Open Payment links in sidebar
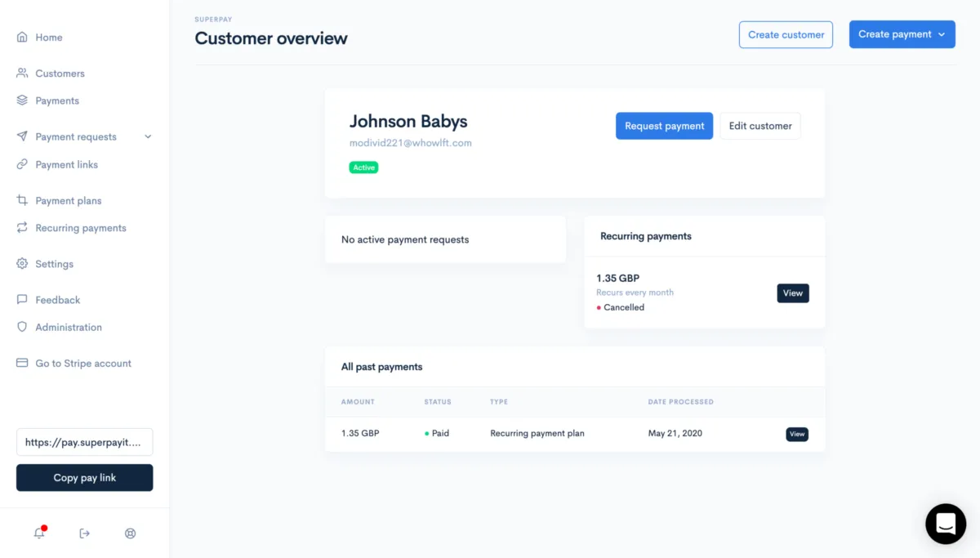980x558 pixels. (x=66, y=165)
